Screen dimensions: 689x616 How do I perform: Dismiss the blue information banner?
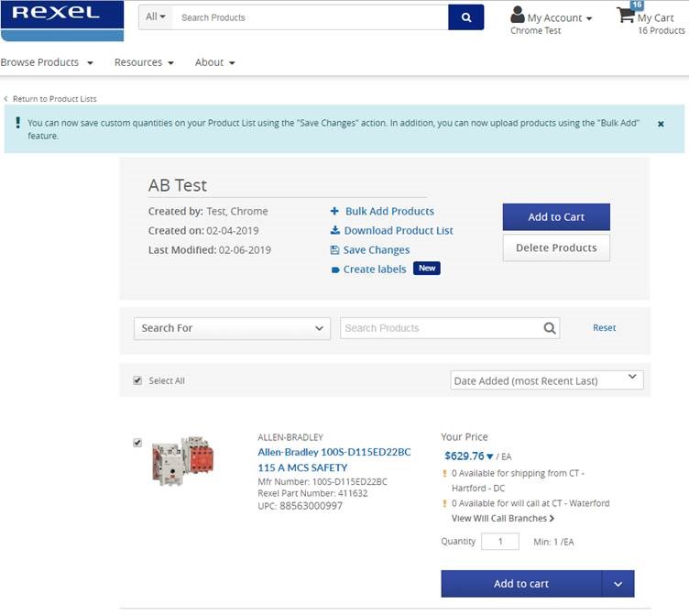tap(661, 124)
